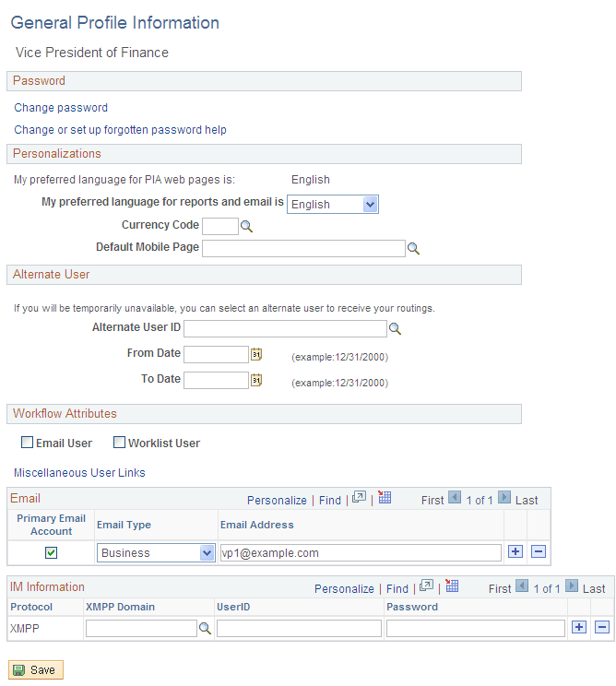The image size is (616, 686).
Task: Uncheck the Primary Email Account checkbox
Action: [52, 552]
